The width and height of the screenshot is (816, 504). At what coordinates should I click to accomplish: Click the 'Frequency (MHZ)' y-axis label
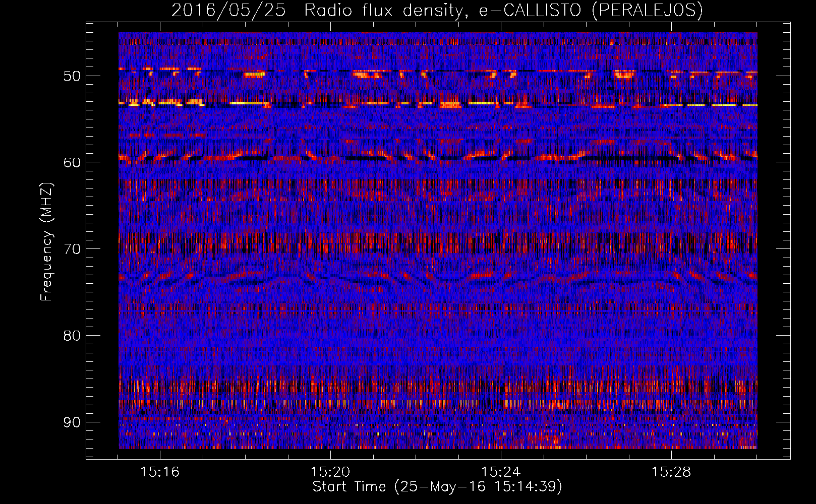pyautogui.click(x=46, y=241)
